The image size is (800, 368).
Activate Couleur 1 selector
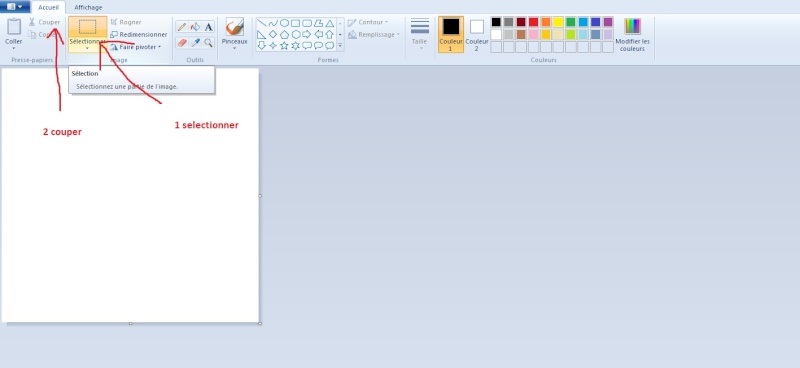451,34
